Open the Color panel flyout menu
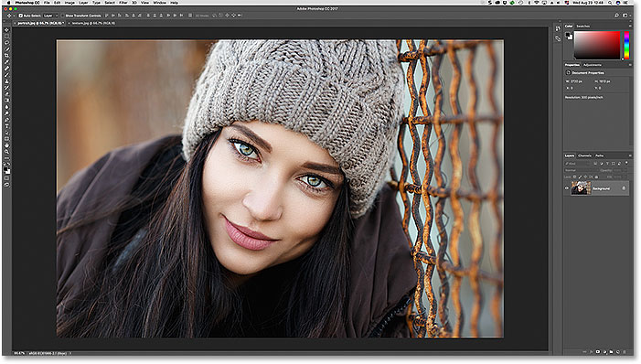The height and width of the screenshot is (364, 641). click(630, 27)
